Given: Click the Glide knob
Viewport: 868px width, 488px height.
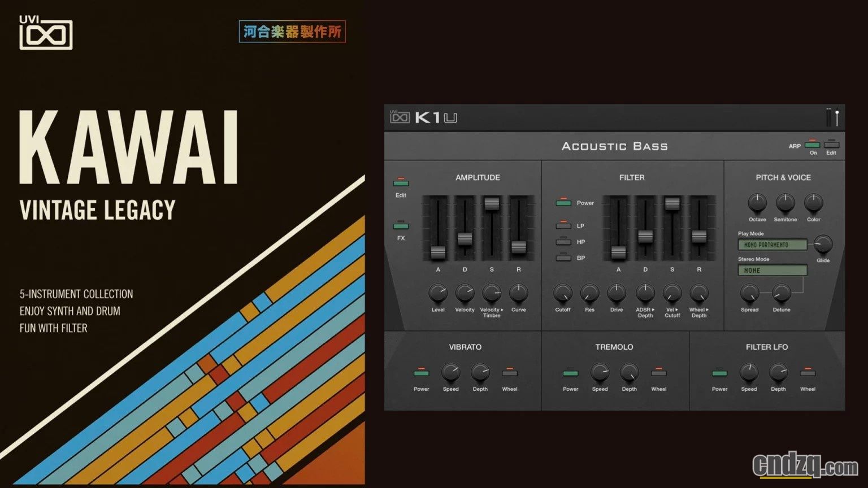Looking at the screenshot, I should (823, 245).
